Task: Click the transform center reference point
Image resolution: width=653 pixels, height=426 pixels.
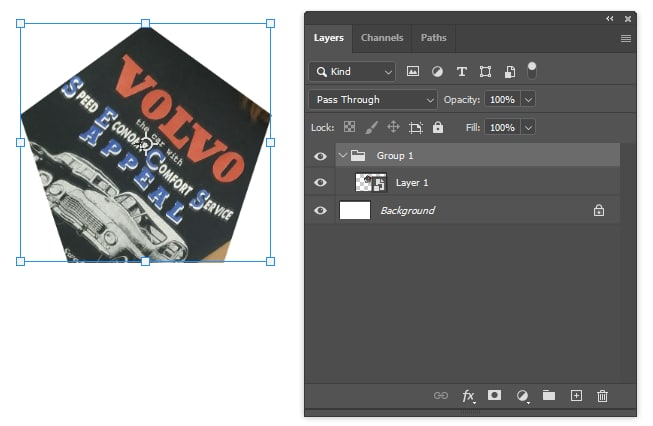Action: point(145,143)
